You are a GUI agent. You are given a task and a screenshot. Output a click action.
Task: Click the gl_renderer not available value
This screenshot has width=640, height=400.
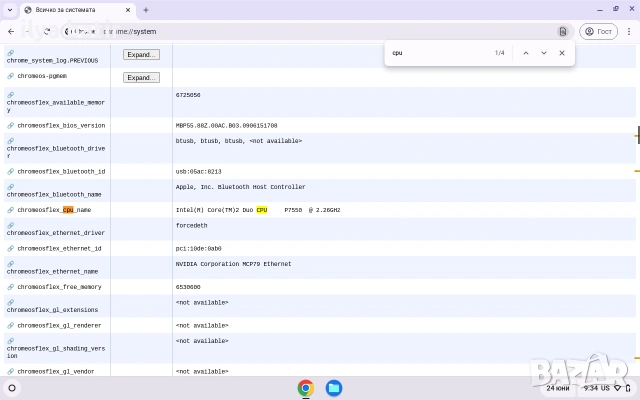coord(202,325)
